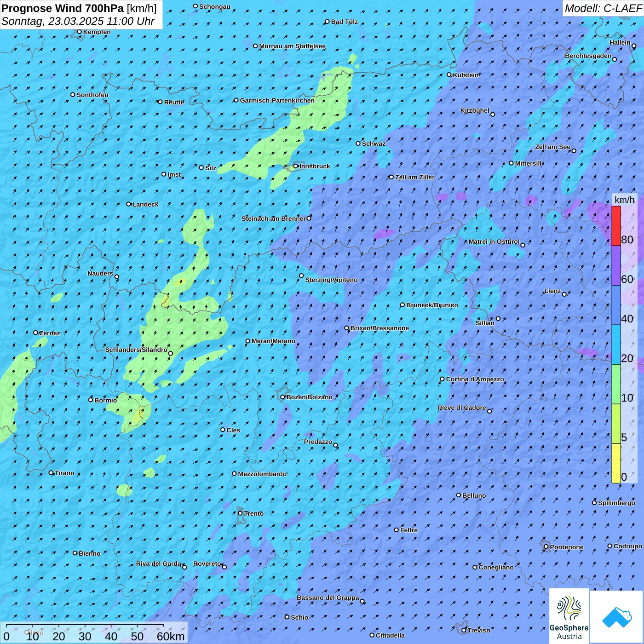Click the Garmisch-Partenkirchen label
Image resolution: width=644 pixels, height=644 pixels.
277,100
